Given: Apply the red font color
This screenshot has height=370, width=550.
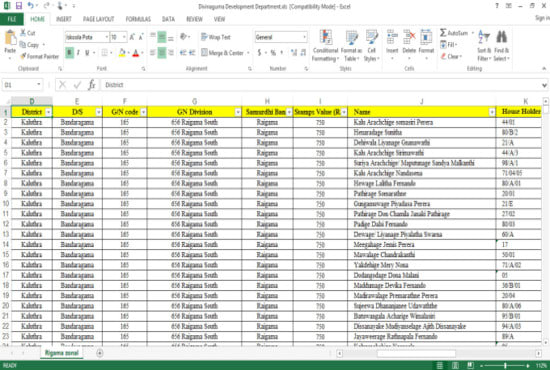Looking at the screenshot, I should pyautogui.click(x=136, y=53).
